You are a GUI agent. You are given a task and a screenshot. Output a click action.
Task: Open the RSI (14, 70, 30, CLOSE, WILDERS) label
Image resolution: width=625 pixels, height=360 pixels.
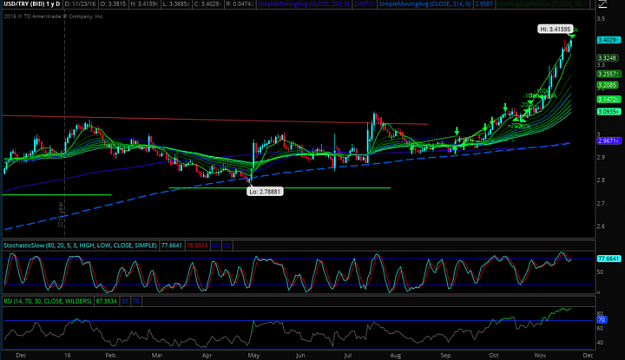click(x=47, y=301)
